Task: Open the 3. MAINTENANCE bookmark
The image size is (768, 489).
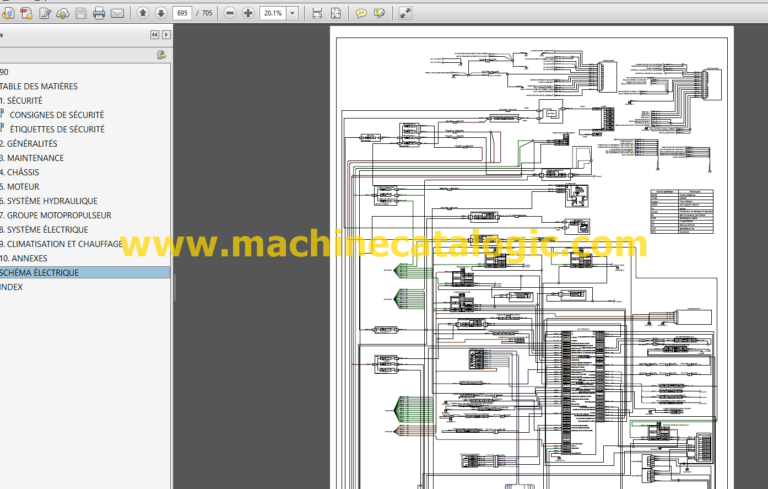Action: coord(32,158)
